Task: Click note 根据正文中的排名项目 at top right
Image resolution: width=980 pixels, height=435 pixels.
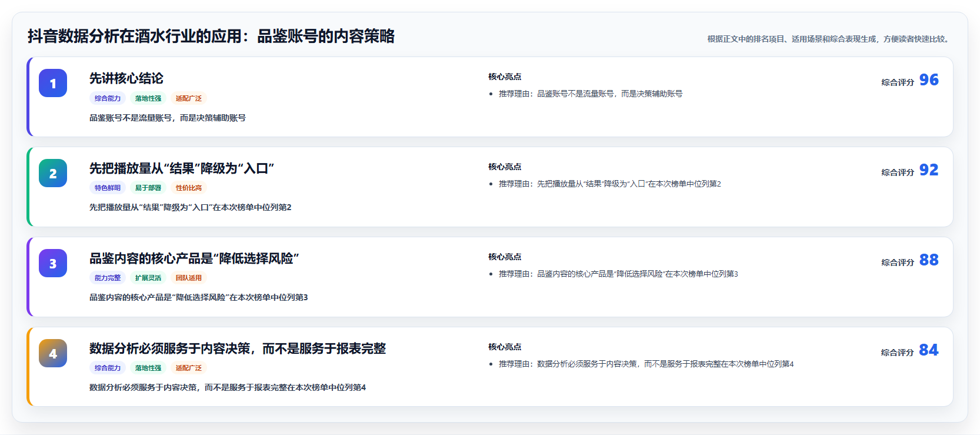Action: point(829,39)
